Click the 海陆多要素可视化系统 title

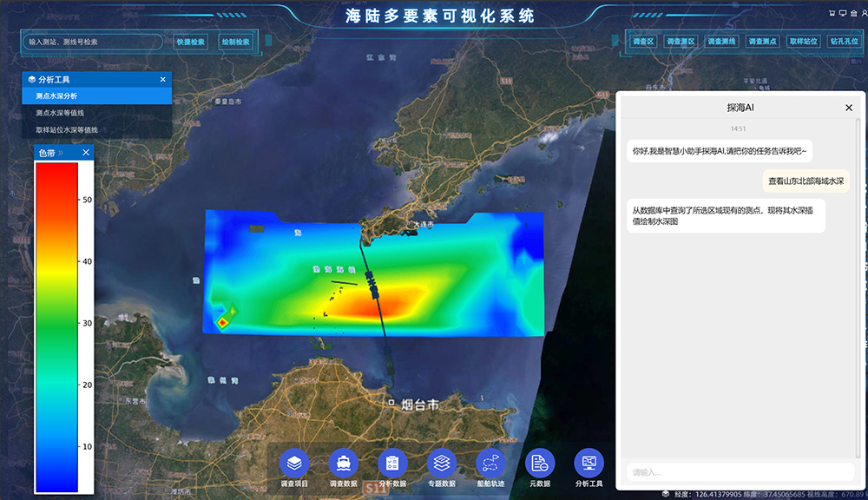click(440, 16)
